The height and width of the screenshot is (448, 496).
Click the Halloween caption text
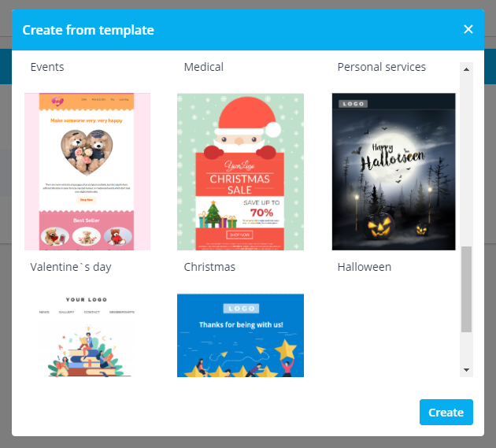(365, 267)
